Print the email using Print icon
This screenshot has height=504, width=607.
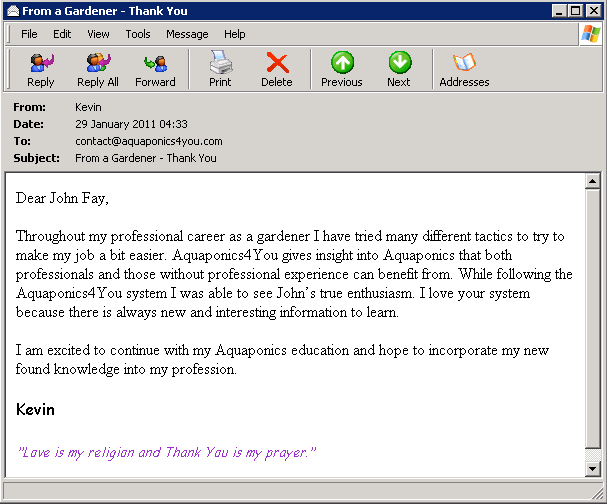point(220,70)
